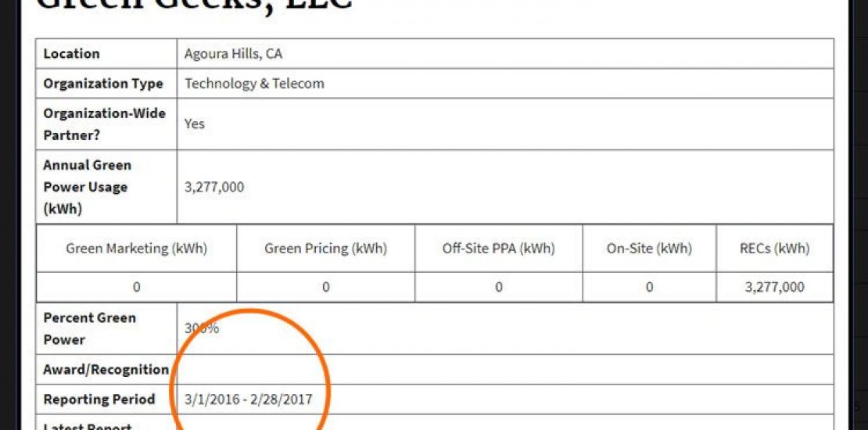
Task: Click the 3,277,000 value under RECs
Action: pyautogui.click(x=774, y=287)
